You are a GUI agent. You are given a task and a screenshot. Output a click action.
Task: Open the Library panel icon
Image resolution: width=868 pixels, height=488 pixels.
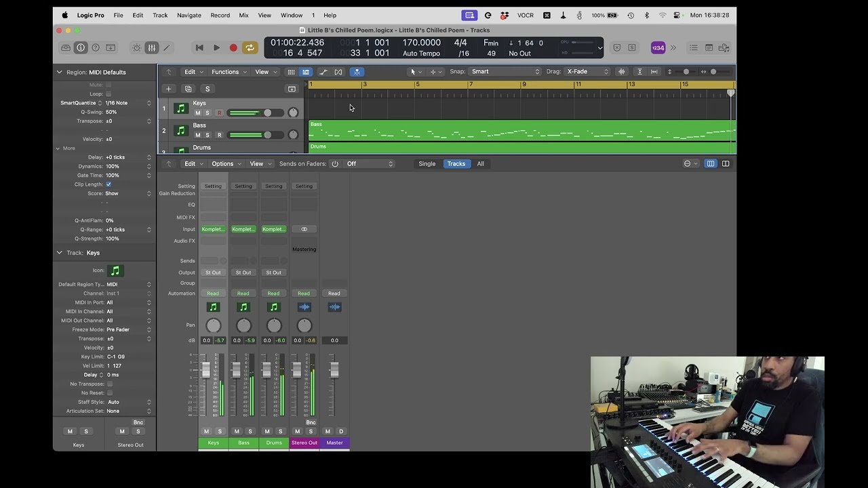coord(66,47)
